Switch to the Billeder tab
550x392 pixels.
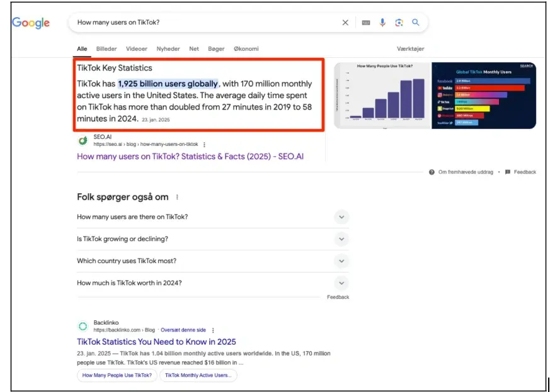click(106, 48)
